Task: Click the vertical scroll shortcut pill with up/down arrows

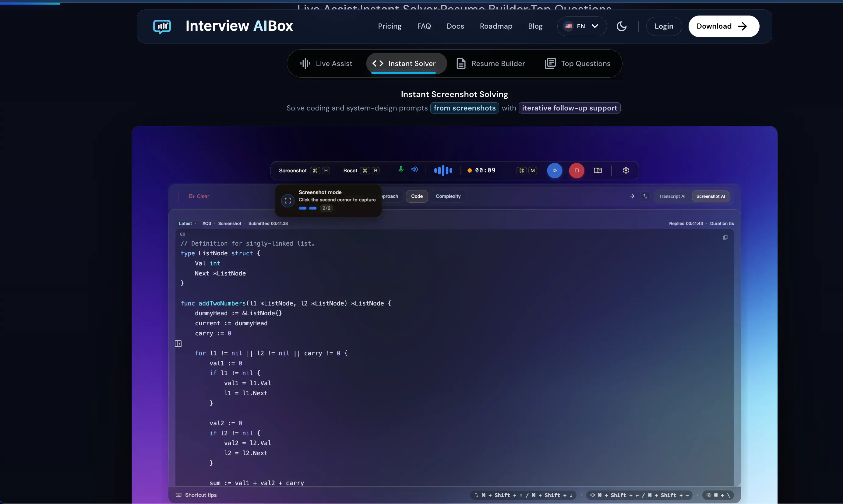Action: pos(523,495)
